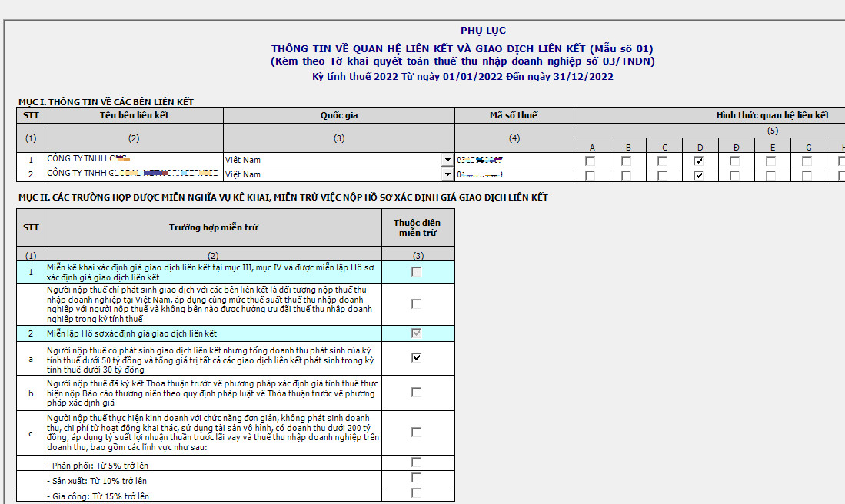This screenshot has width=845, height=504.
Task: Open Quốc gia dropdown arrow for party 1
Action: [447, 160]
